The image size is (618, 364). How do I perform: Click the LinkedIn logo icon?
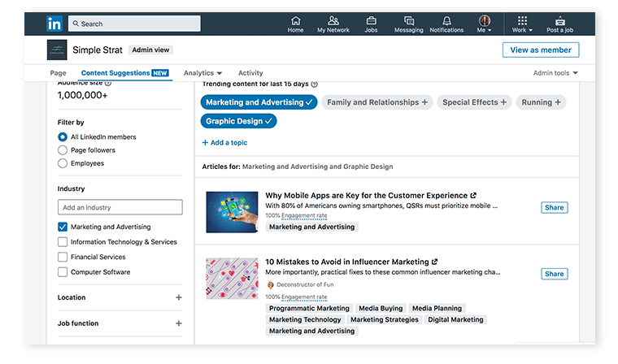[54, 24]
